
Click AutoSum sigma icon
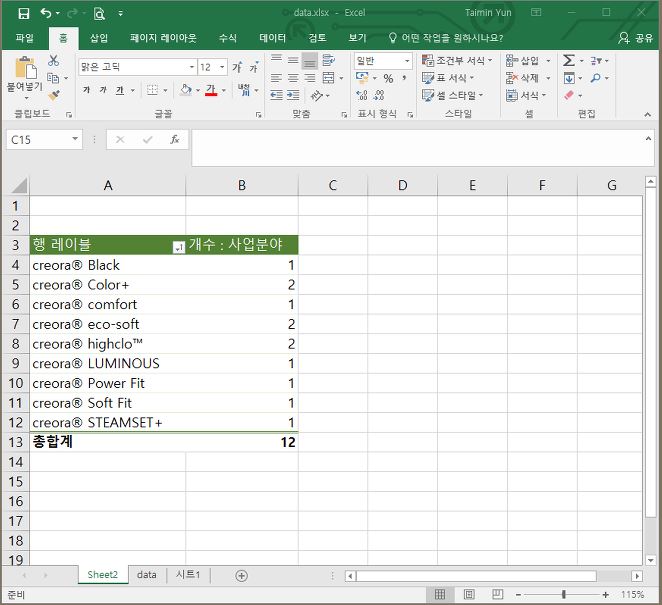coord(569,60)
